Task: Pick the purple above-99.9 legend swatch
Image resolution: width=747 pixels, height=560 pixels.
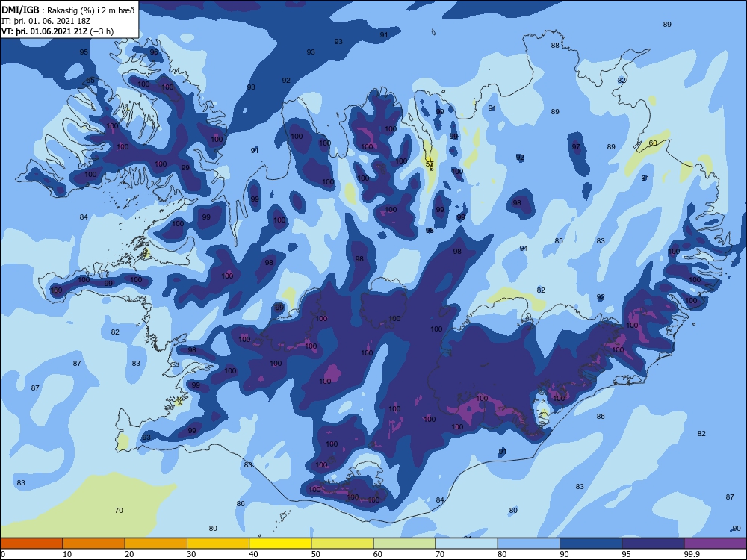Action: pyautogui.click(x=715, y=544)
